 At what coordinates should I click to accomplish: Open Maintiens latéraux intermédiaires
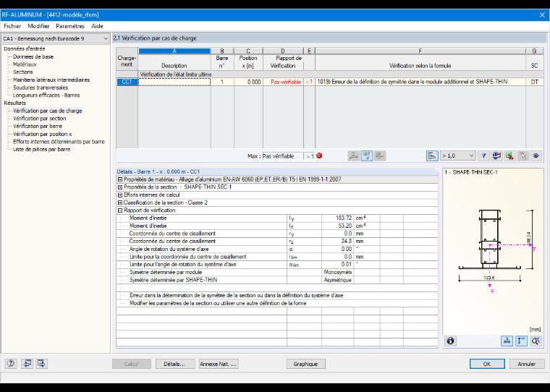51,80
